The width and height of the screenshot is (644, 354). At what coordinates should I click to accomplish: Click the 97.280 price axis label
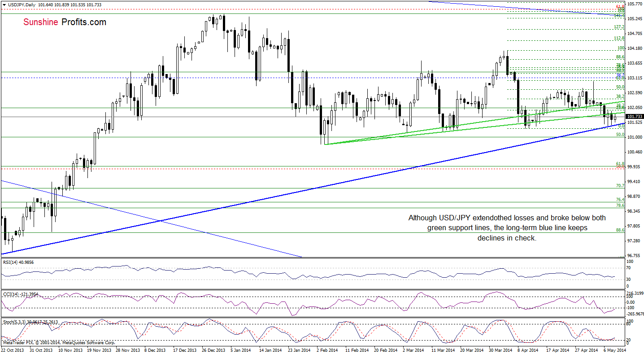[x=634, y=241]
